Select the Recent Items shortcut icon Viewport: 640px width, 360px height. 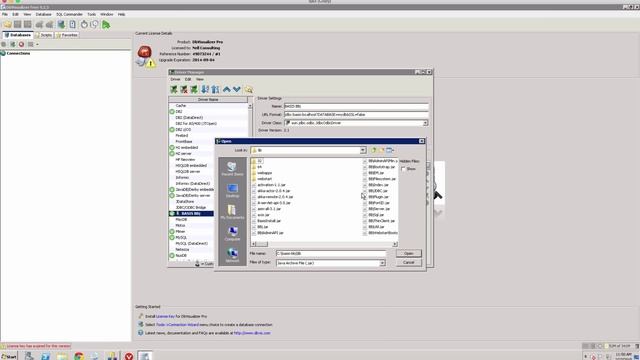tap(232, 168)
